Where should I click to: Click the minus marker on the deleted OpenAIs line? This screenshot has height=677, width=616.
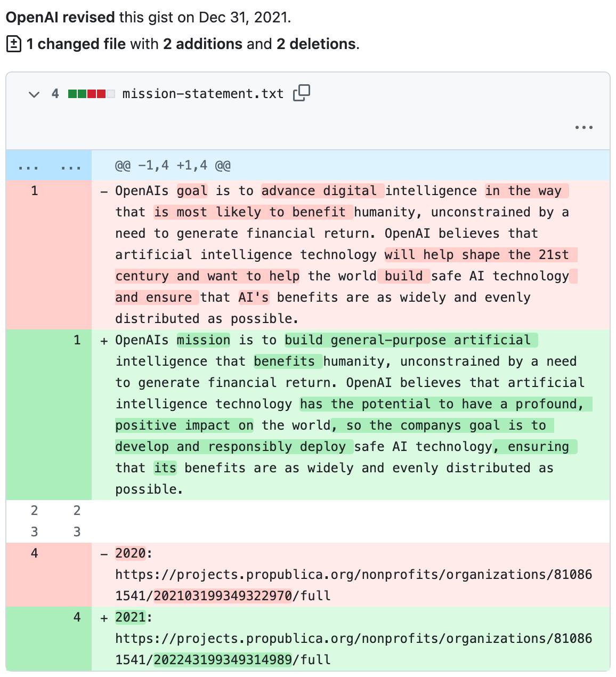click(104, 191)
